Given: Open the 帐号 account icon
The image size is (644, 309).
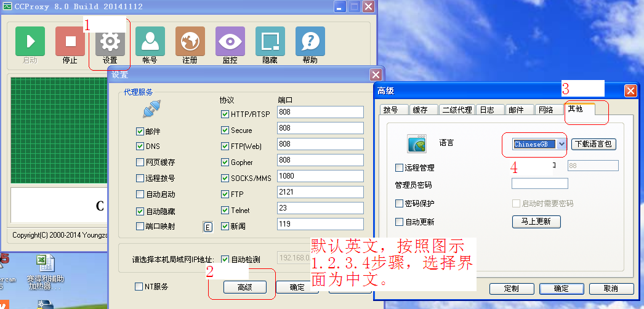Looking at the screenshot, I should [150, 41].
